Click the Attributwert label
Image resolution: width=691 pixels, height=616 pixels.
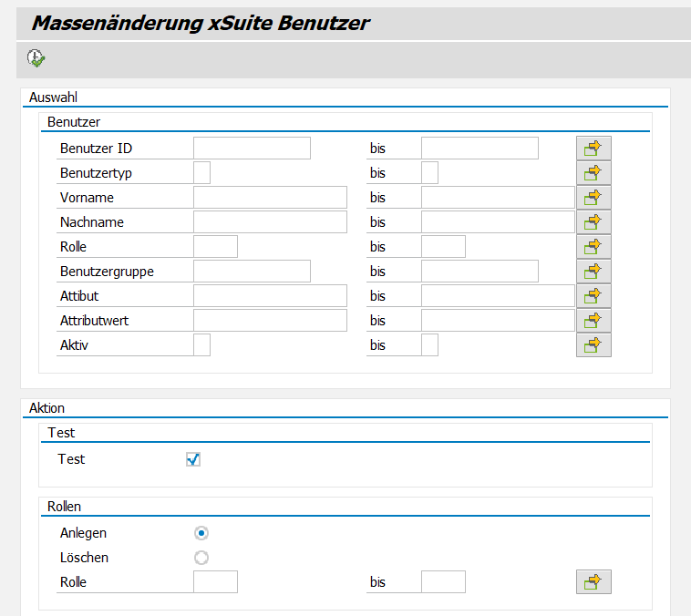tap(94, 321)
